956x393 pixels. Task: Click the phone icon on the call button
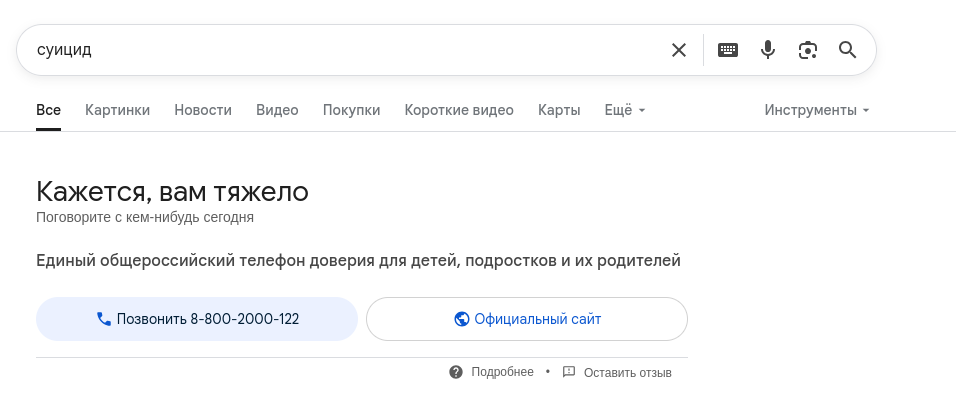104,319
